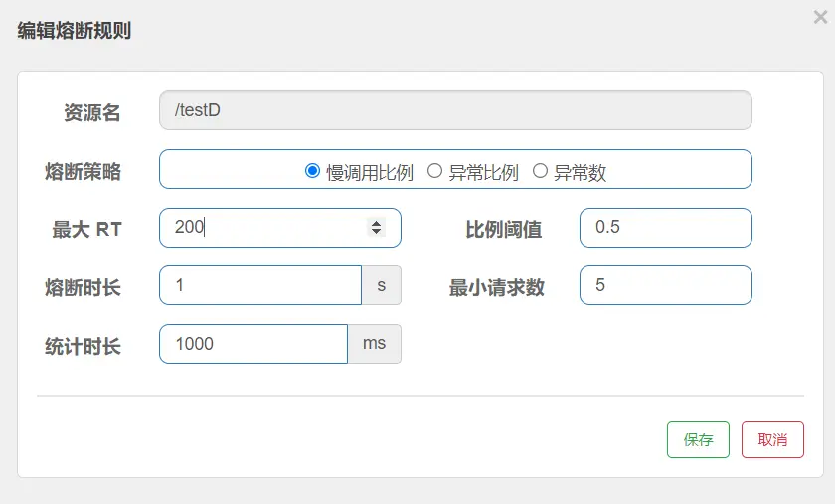Click the ms unit addon beside 统计时长

[x=375, y=344]
